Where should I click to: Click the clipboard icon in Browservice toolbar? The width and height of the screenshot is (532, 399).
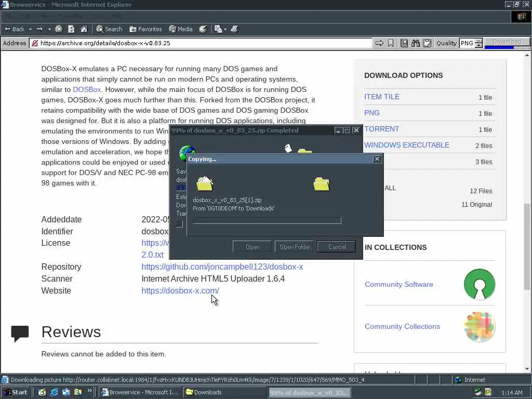427,43
